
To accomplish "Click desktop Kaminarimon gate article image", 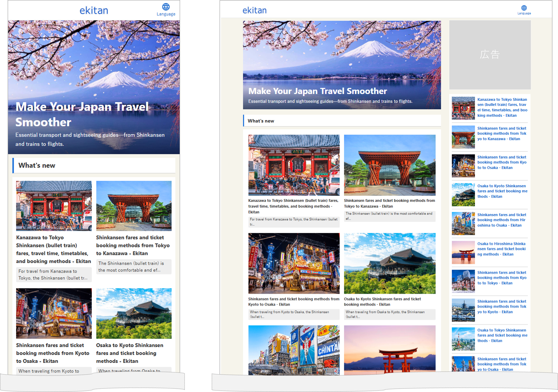I will (294, 165).
